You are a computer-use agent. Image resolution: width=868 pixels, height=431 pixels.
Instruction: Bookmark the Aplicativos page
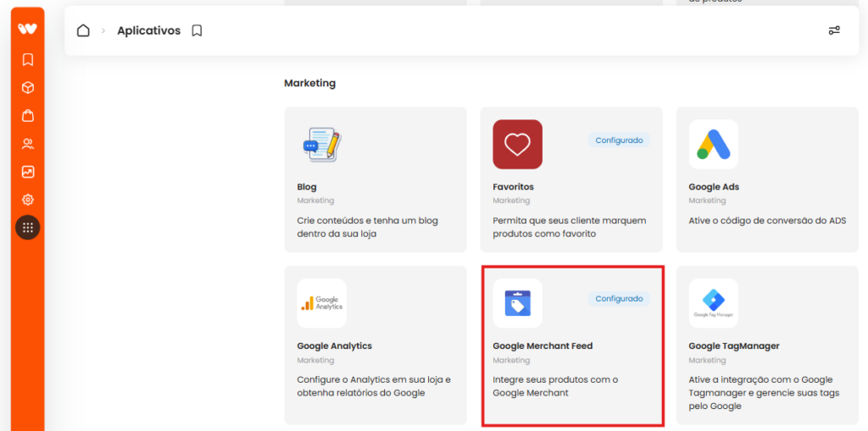pos(197,31)
